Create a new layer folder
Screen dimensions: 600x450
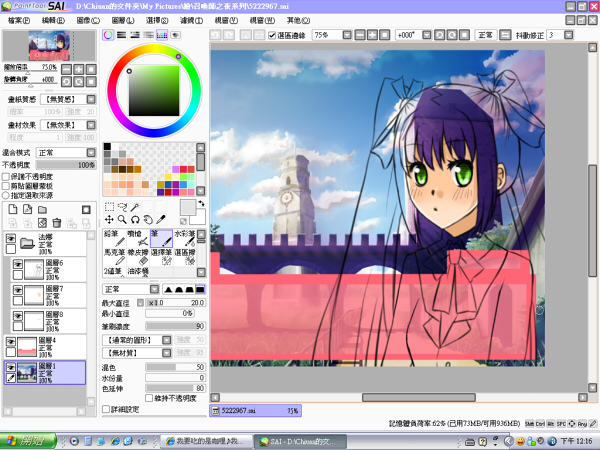coord(42,209)
